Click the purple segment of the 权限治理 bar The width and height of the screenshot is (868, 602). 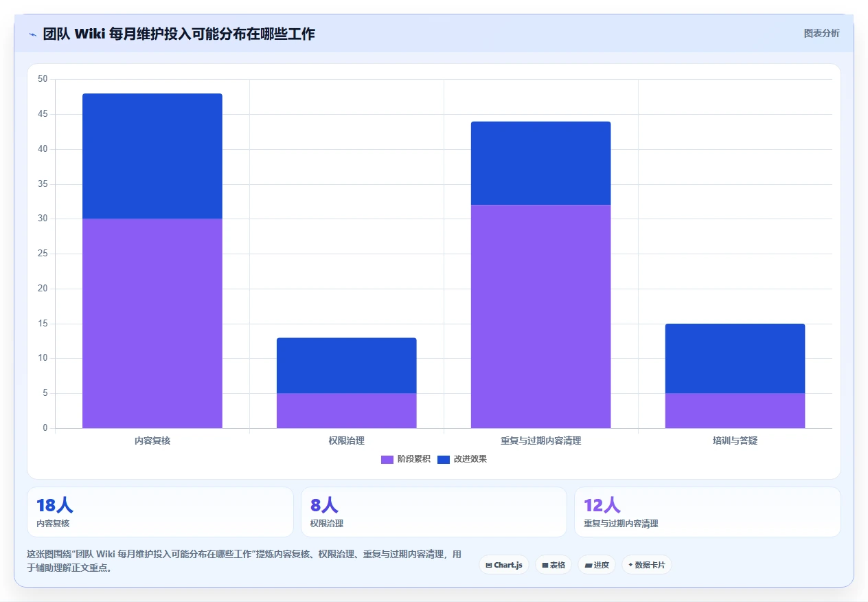(347, 410)
